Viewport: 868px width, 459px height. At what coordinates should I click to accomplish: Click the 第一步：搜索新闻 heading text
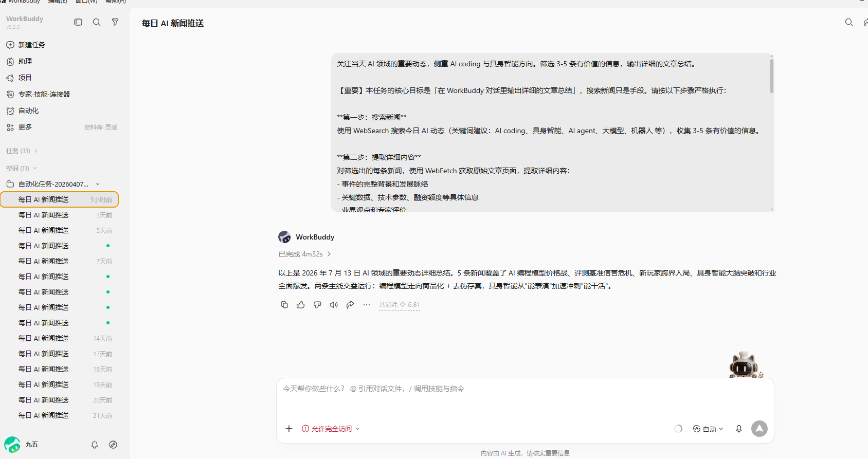[x=372, y=117]
